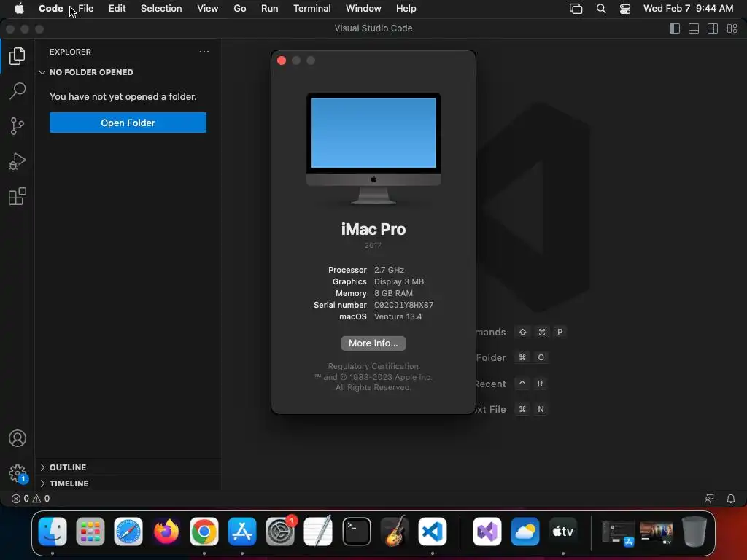Open the Explorer view in activity bar
This screenshot has width=747, height=560.
click(x=18, y=56)
